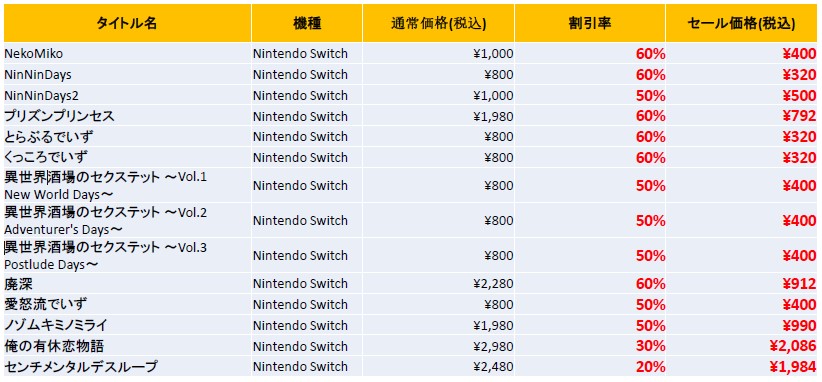Click the ¥2,086 sale price cell
Viewport: 822px width, 382px height.
click(741, 346)
